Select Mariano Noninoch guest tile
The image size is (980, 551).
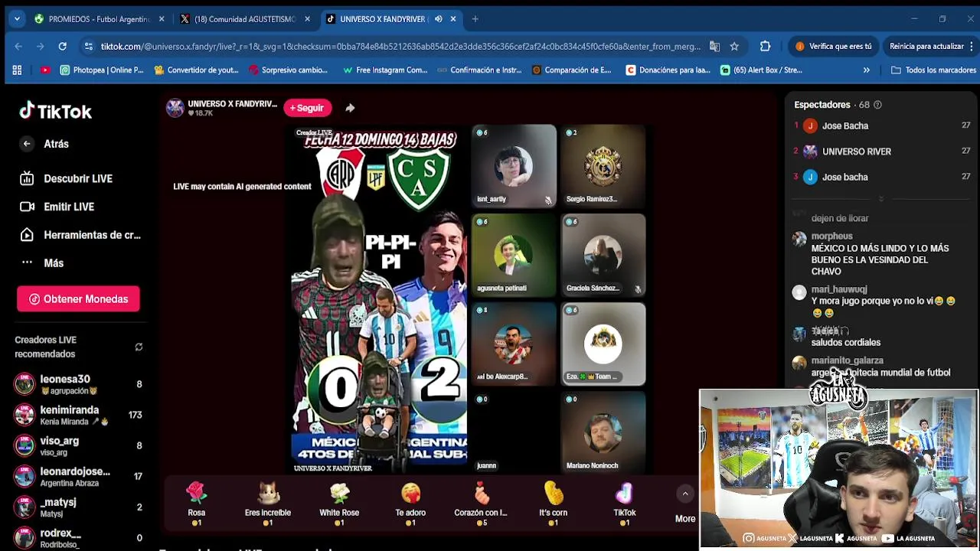[603, 432]
